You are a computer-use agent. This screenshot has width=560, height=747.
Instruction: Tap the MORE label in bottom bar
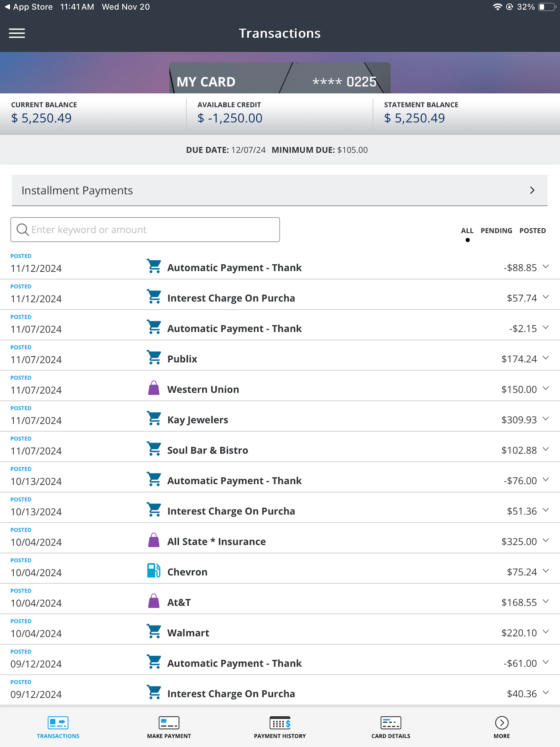pos(502,736)
